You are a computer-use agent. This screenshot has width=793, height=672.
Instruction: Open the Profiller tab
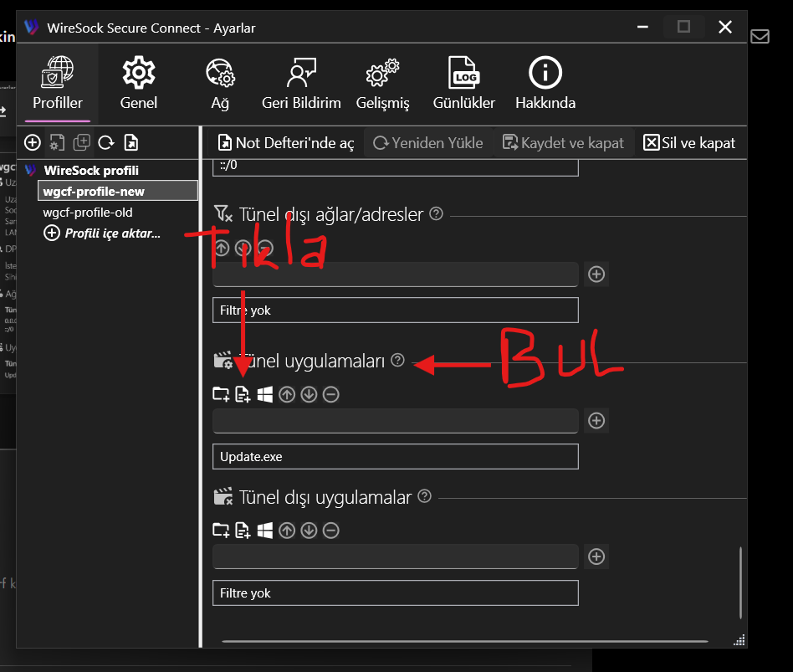[58, 84]
